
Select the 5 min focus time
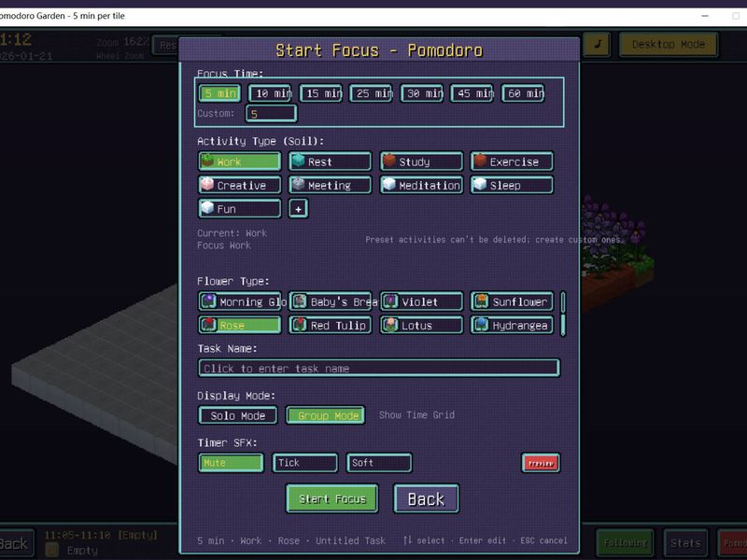[x=219, y=93]
